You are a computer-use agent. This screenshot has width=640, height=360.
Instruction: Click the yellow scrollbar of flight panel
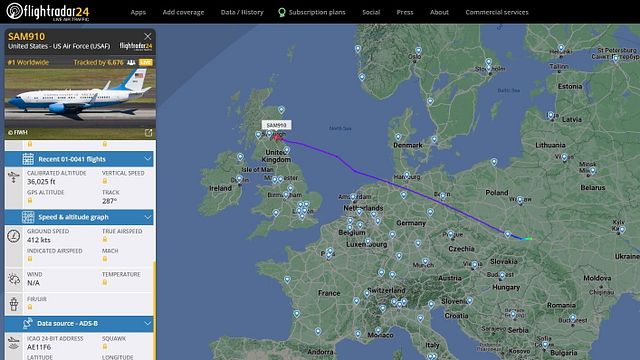(x=154, y=310)
